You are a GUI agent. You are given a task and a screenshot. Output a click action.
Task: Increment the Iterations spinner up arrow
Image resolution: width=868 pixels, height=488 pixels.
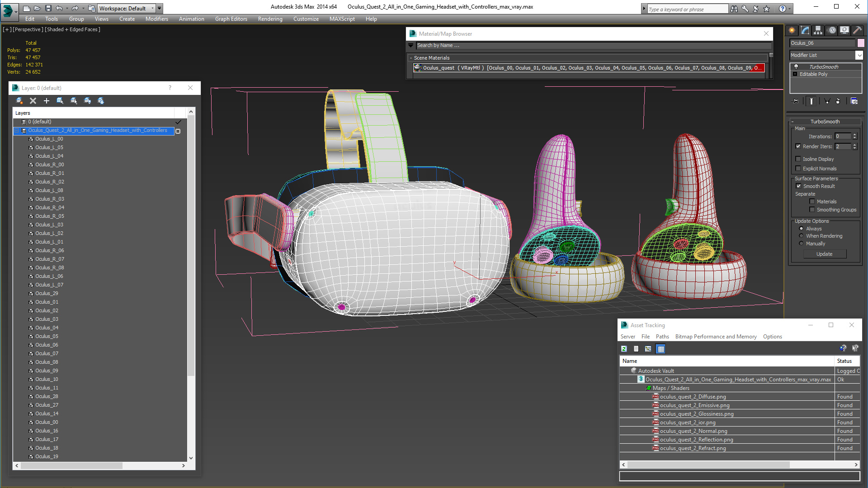(854, 135)
